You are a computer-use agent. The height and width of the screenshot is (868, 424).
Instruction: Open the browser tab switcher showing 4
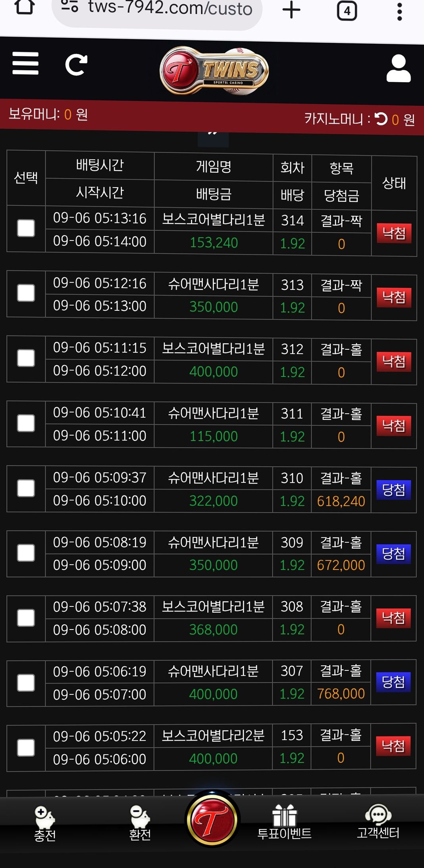(347, 11)
